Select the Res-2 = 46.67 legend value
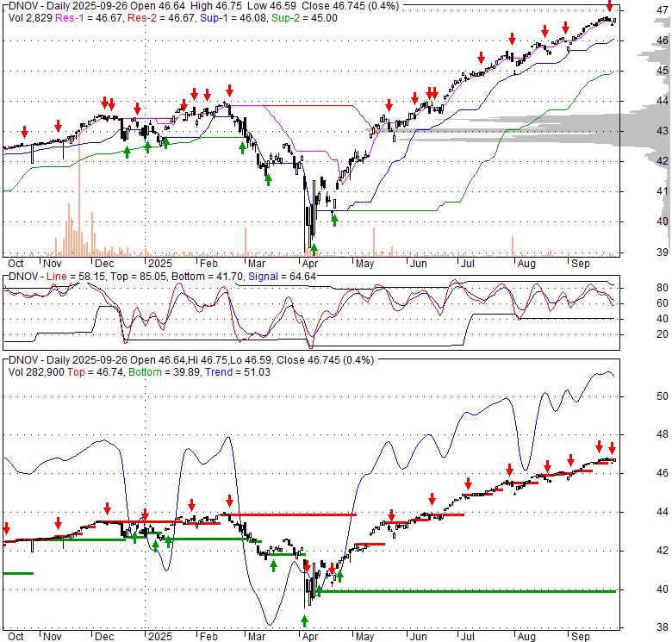 point(161,18)
